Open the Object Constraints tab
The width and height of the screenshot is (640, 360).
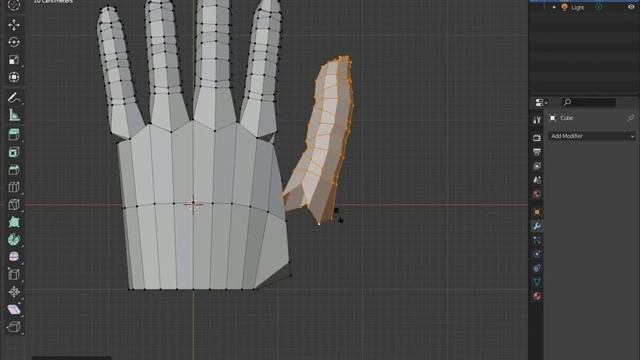[x=537, y=268]
